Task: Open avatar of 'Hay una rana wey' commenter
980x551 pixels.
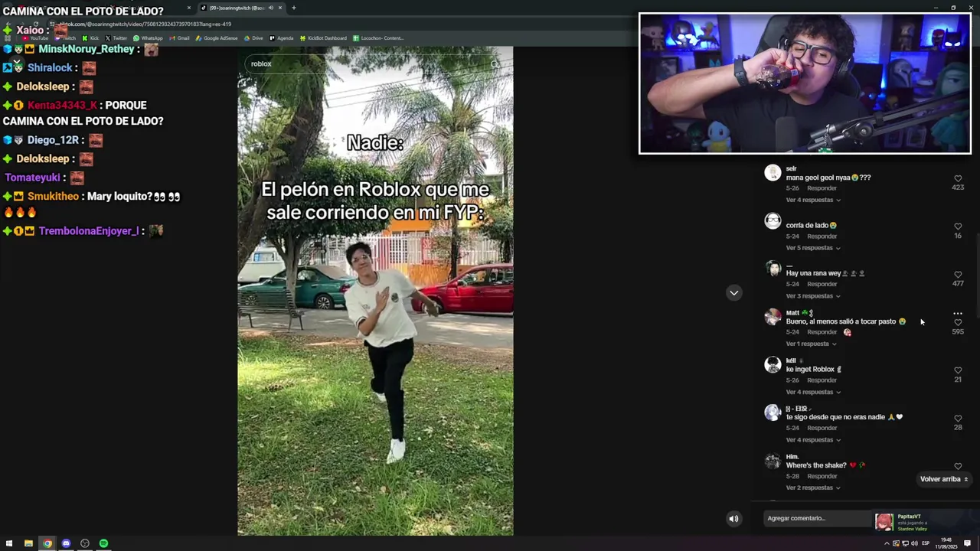Action: pyautogui.click(x=773, y=269)
